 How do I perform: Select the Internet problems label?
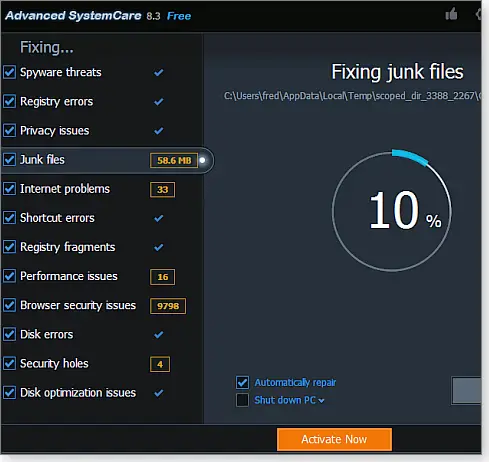click(65, 189)
